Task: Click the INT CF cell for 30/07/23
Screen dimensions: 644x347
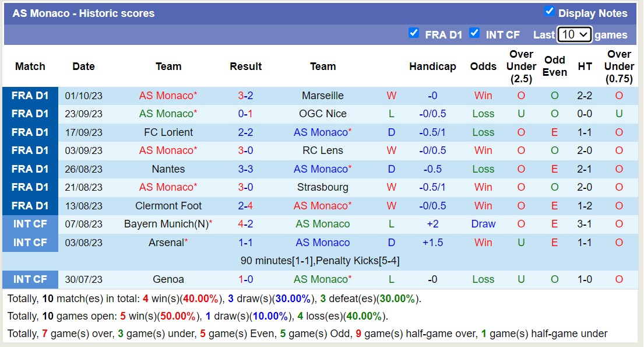Action: 30,279
